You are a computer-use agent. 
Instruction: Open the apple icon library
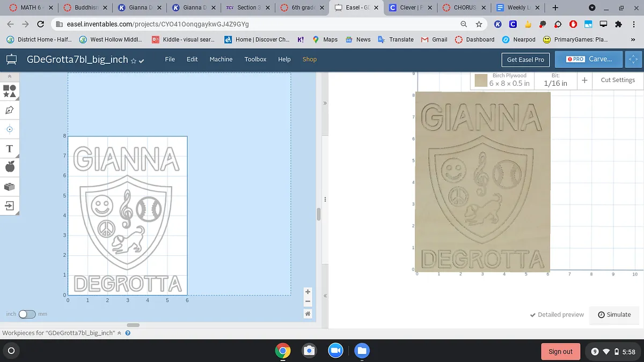click(x=9, y=167)
